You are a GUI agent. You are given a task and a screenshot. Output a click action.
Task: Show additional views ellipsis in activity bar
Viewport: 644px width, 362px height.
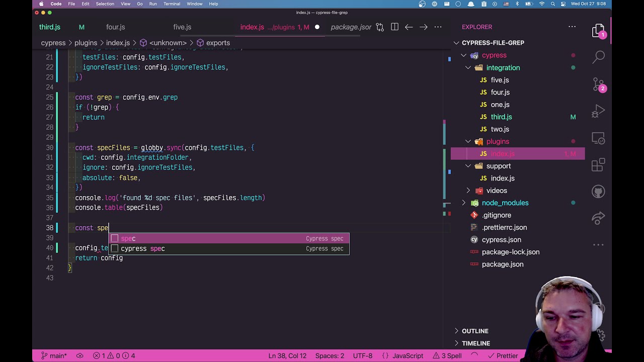click(598, 245)
